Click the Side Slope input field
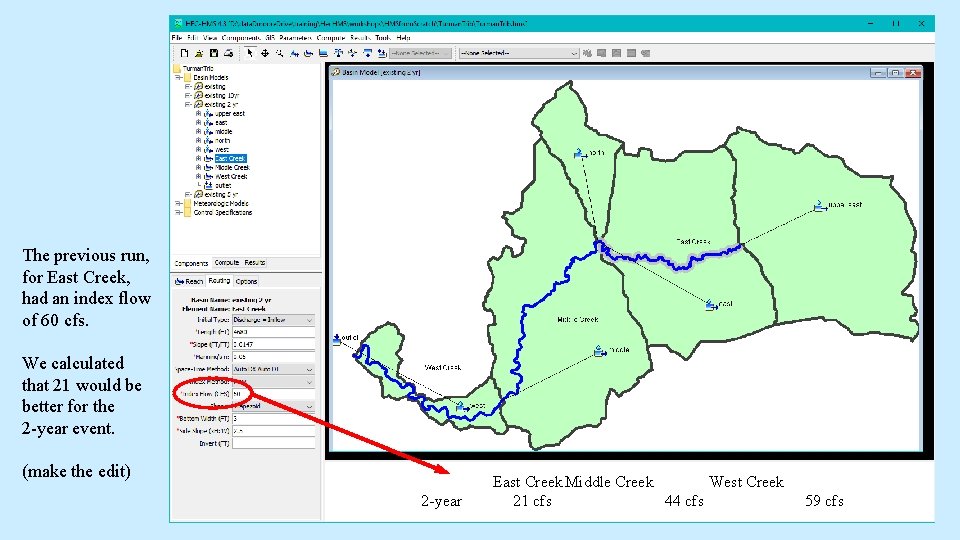 point(273,430)
